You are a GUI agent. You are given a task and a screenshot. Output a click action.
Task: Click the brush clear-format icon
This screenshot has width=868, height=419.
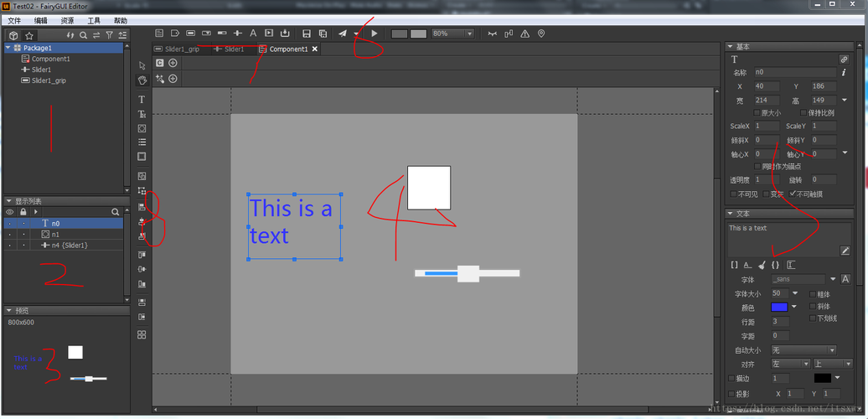[x=762, y=265]
